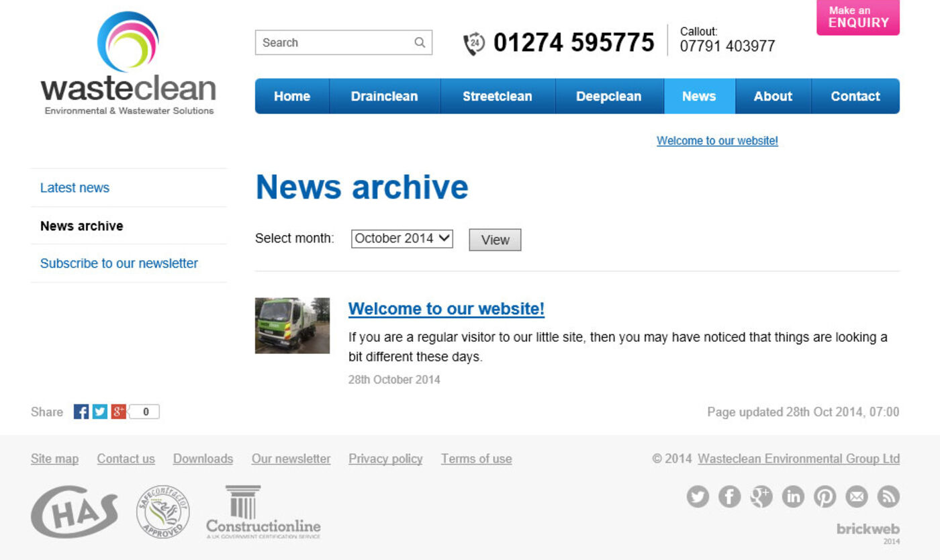
Task: Click the LinkedIn footer icon
Action: point(793,497)
